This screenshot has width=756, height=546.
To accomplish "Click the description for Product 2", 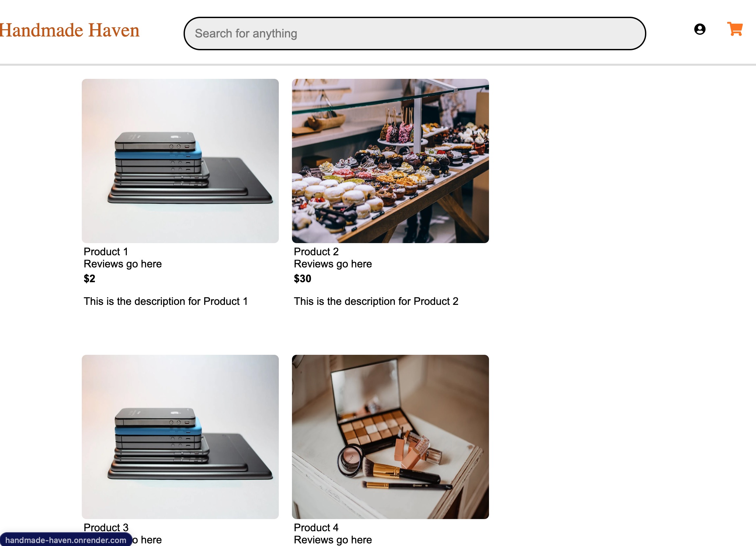I will pyautogui.click(x=376, y=301).
